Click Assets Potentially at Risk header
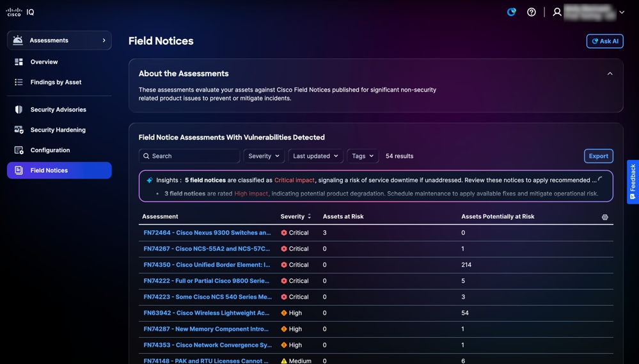 coord(498,216)
